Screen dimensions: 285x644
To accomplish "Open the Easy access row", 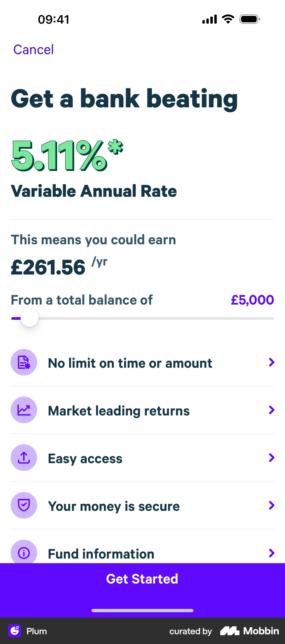I will point(85,458).
